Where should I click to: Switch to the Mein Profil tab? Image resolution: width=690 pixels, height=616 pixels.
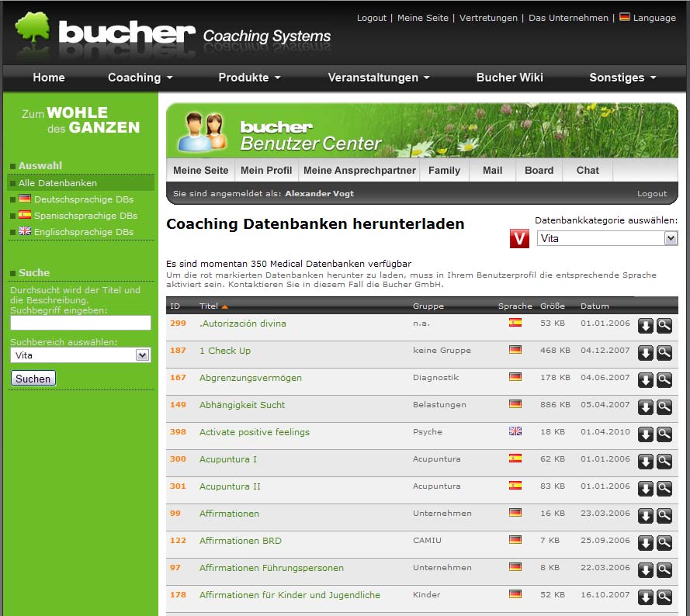266,170
